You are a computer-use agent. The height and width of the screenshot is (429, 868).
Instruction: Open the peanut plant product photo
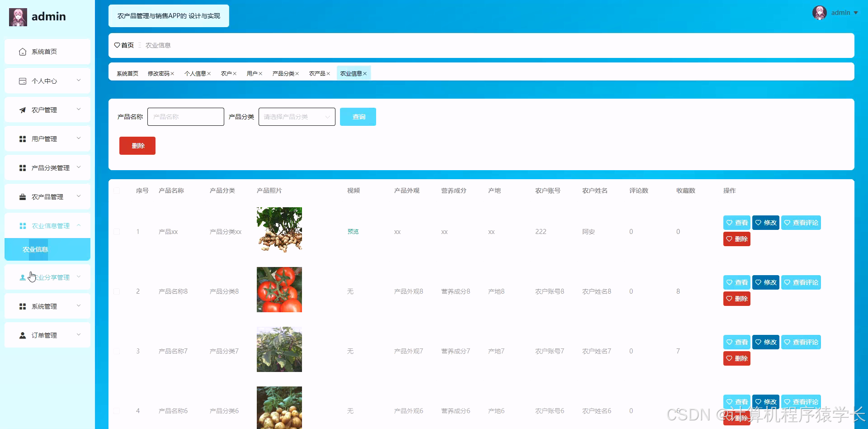pyautogui.click(x=279, y=230)
